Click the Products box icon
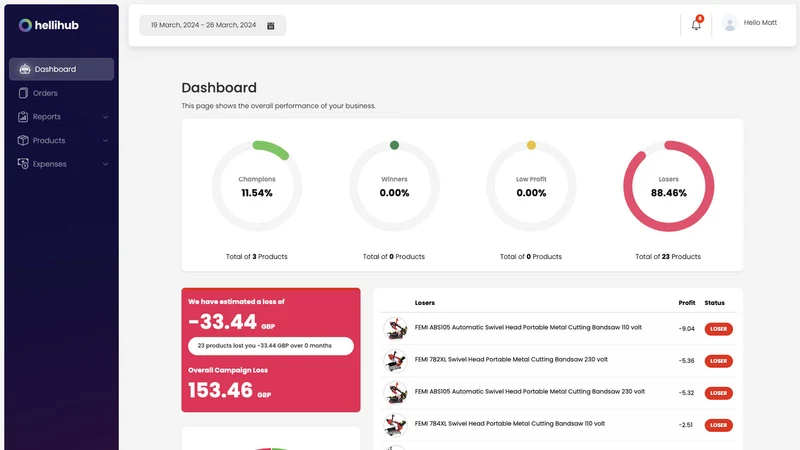The height and width of the screenshot is (450, 800). click(23, 140)
